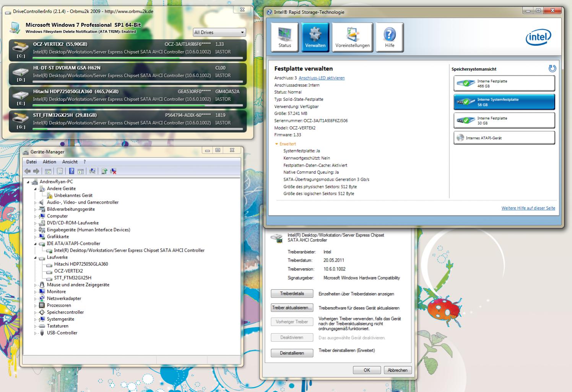
Task: Refresh the Speichersystemansicht with the blue arrow icon
Action: 552,69
